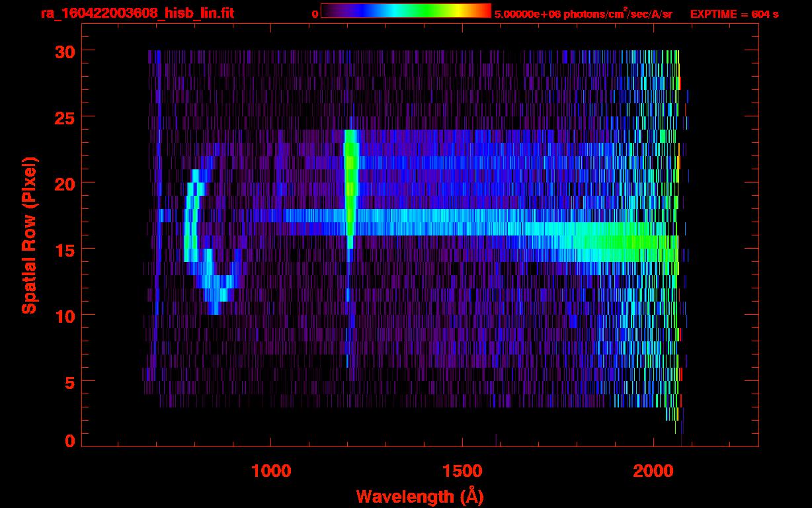Click the 5.00000e+06 photons maximum intensity label
Image resolution: width=812 pixels, height=508 pixels.
583,14
